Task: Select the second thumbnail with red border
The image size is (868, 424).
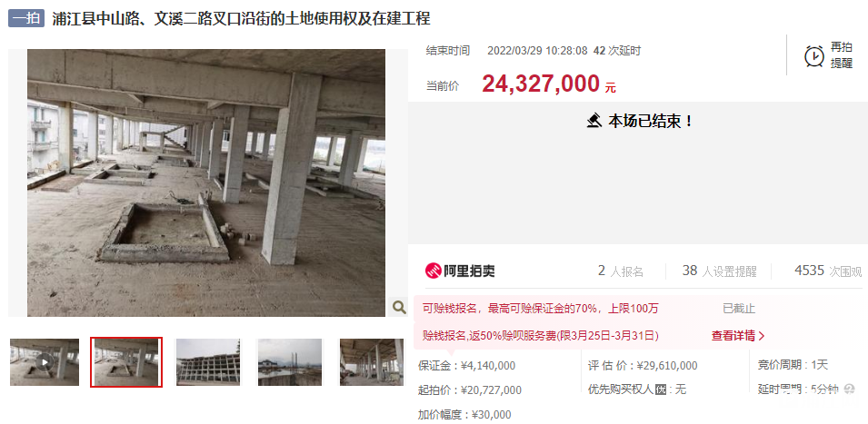Action: pos(126,362)
